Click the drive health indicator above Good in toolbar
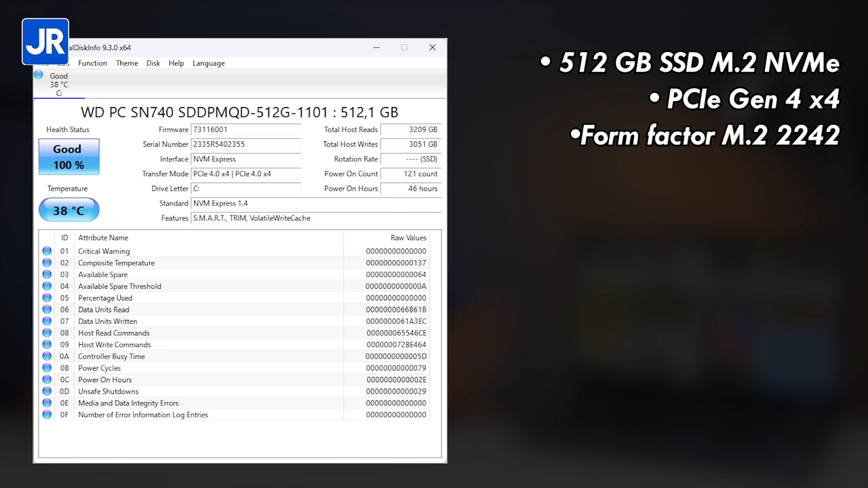The width and height of the screenshot is (868, 488). [38, 75]
